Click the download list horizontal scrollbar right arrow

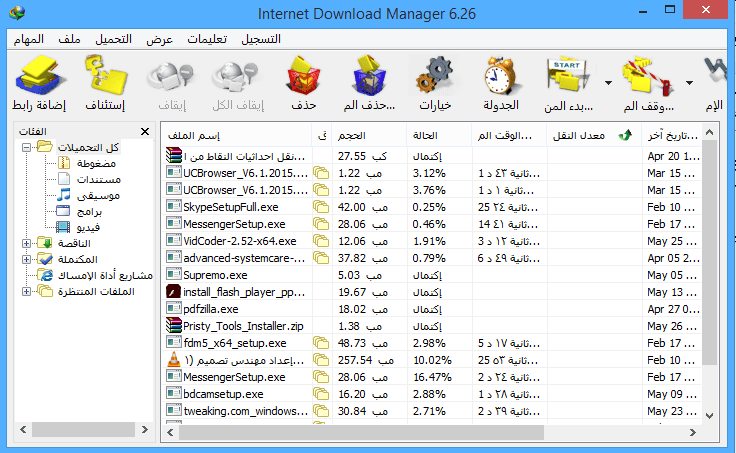click(693, 432)
